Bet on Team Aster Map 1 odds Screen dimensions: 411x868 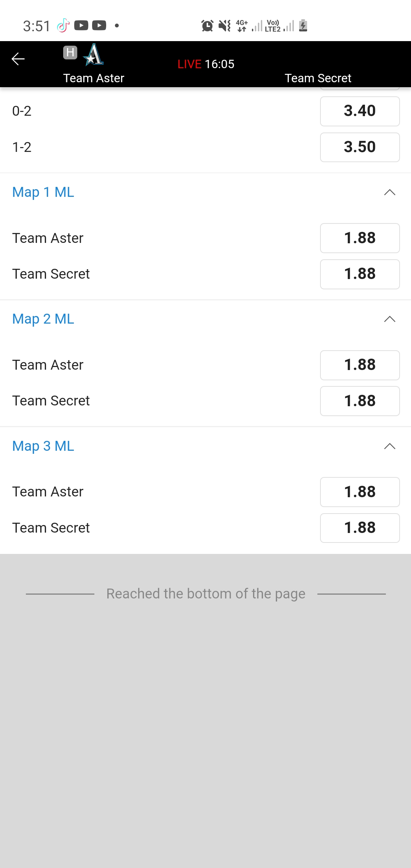(360, 238)
